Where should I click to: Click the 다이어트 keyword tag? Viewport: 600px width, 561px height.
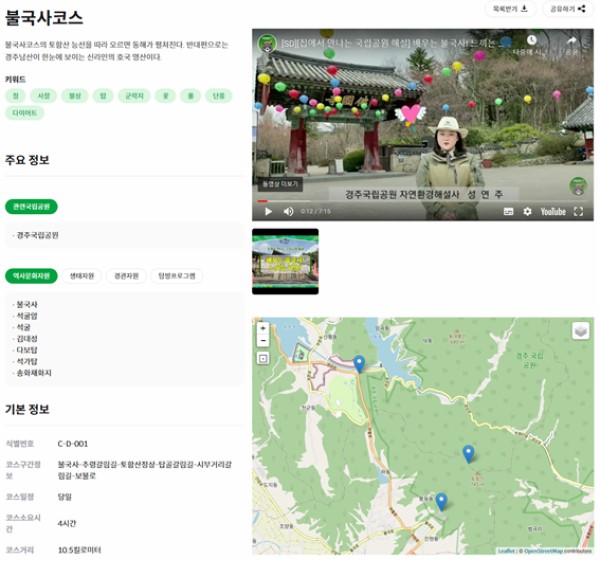tap(24, 113)
